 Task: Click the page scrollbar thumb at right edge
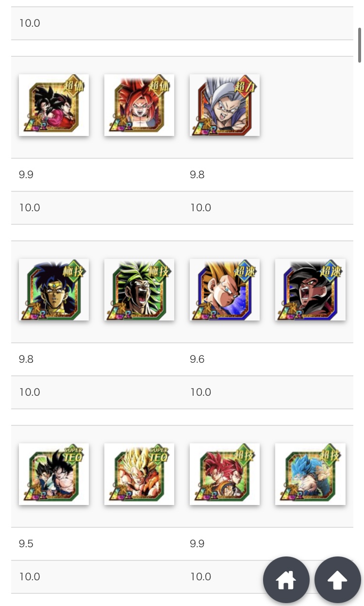click(360, 44)
